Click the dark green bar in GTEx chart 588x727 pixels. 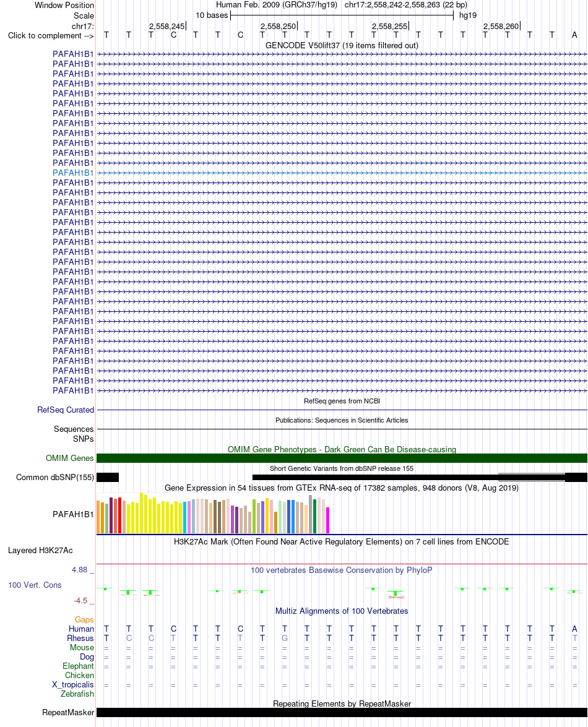315,516
